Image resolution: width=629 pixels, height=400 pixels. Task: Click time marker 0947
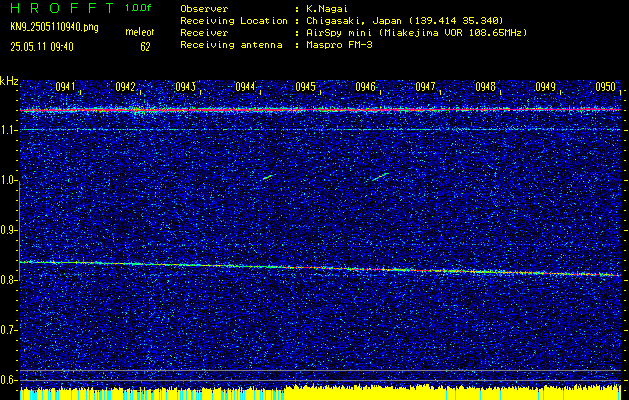(425, 87)
